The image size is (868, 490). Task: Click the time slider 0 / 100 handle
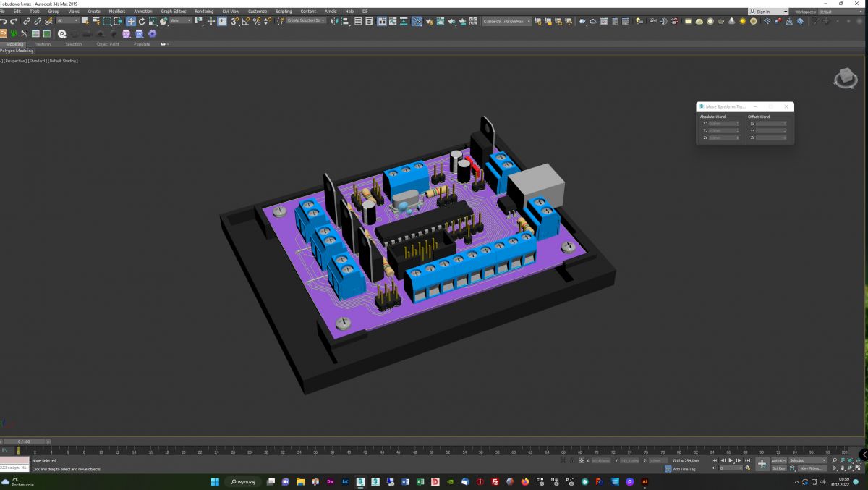24,442
